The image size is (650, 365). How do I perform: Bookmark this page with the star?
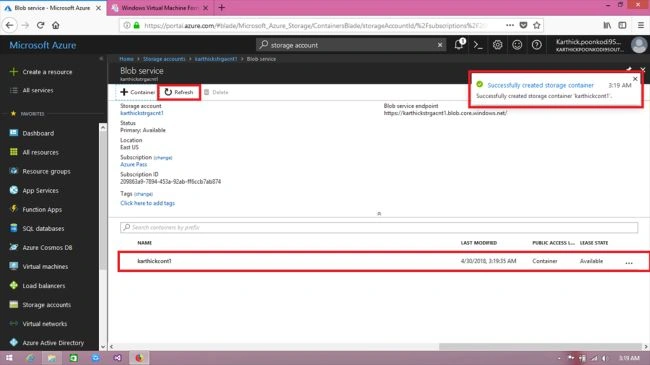point(536,25)
